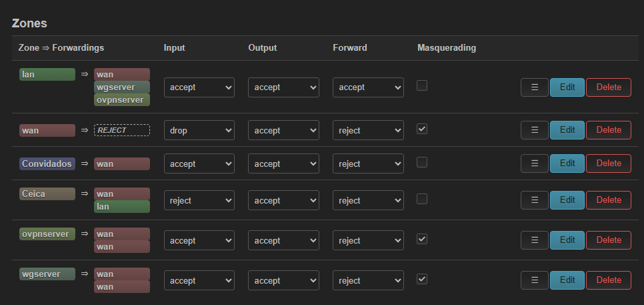This screenshot has height=305, width=644.
Task: Enable masquerading for lan zone
Action: click(422, 85)
